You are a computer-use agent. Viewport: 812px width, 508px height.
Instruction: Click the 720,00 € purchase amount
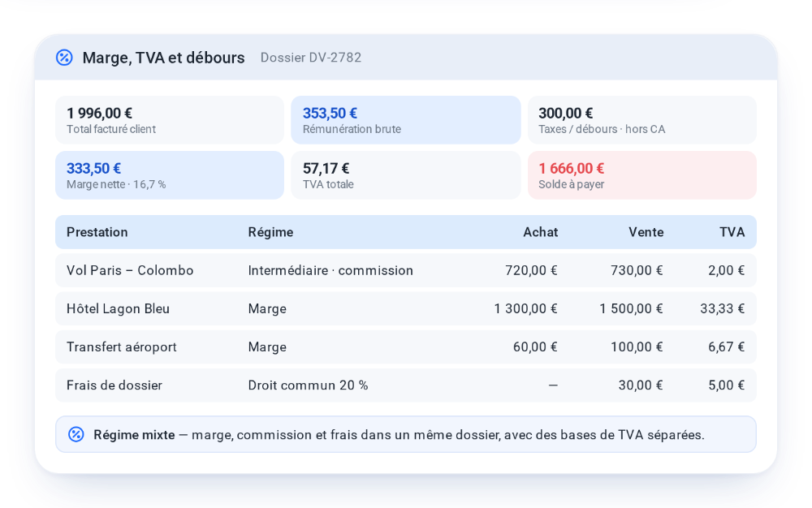point(531,270)
